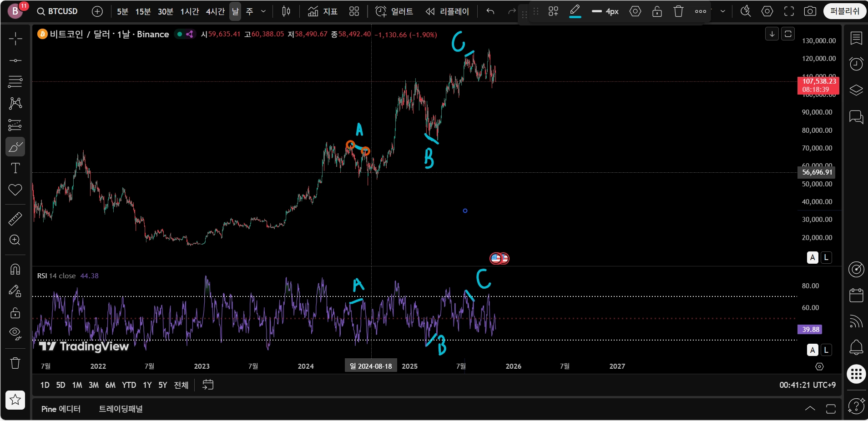Expand the timeframe interval dropdown chevron
This screenshot has height=421, width=868.
263,11
